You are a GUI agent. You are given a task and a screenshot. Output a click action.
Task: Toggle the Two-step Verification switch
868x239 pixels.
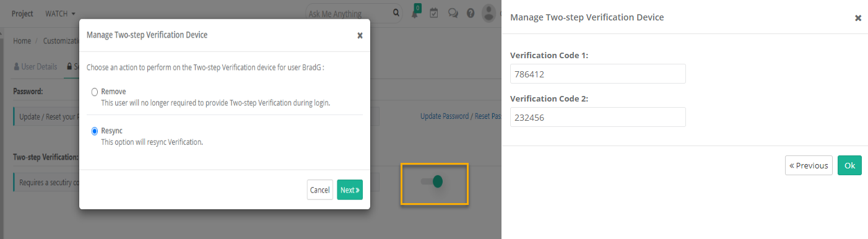click(432, 181)
